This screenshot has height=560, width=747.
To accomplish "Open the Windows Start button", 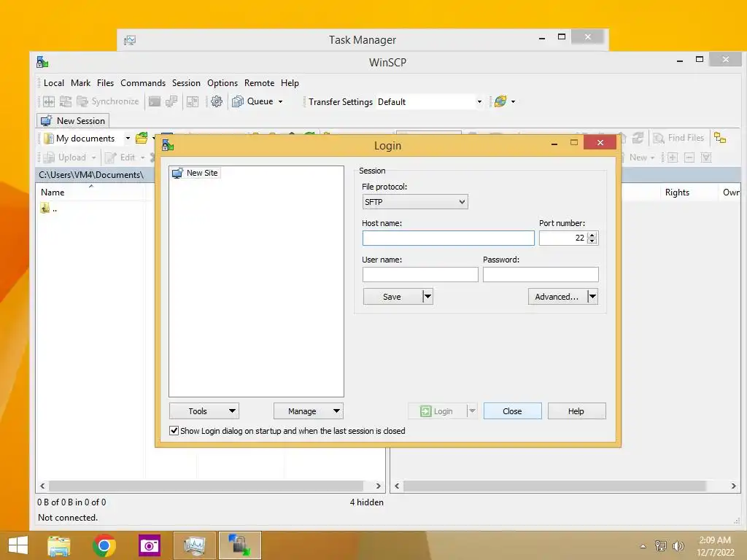I will [18, 545].
